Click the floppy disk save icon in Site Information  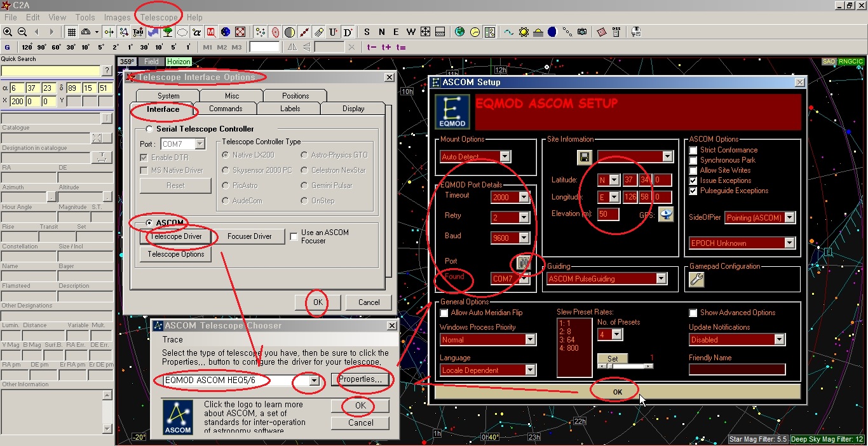coord(585,156)
